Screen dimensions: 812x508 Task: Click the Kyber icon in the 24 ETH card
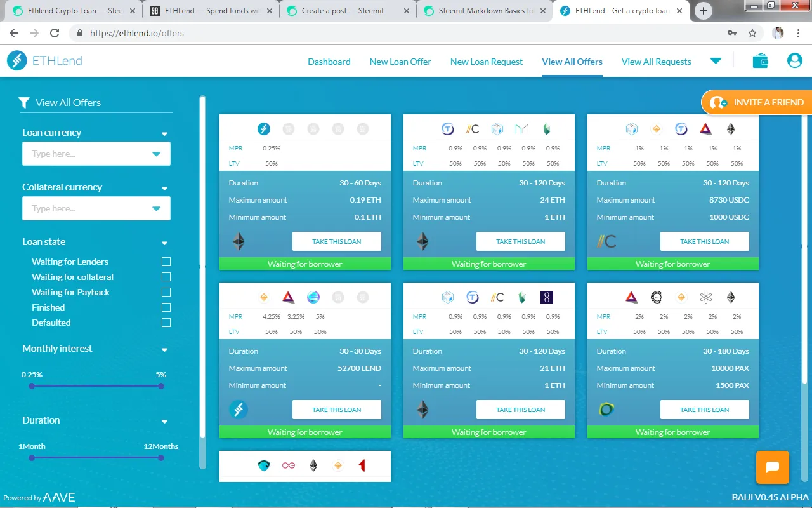[x=547, y=129]
